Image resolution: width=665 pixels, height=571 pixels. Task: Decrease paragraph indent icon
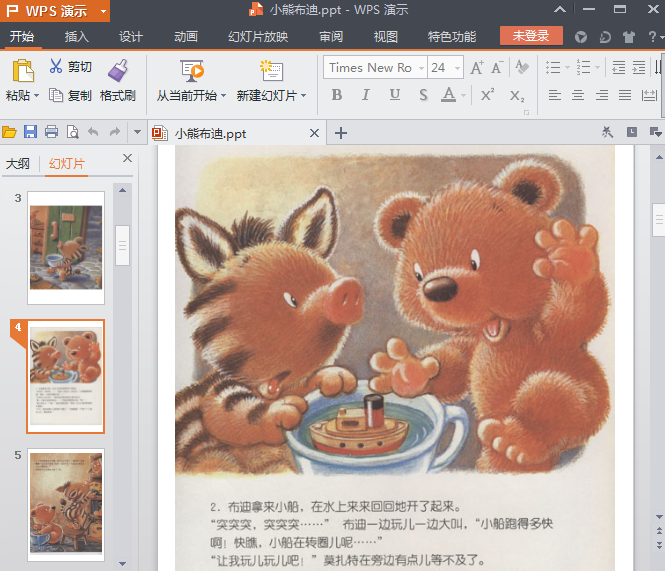point(618,67)
